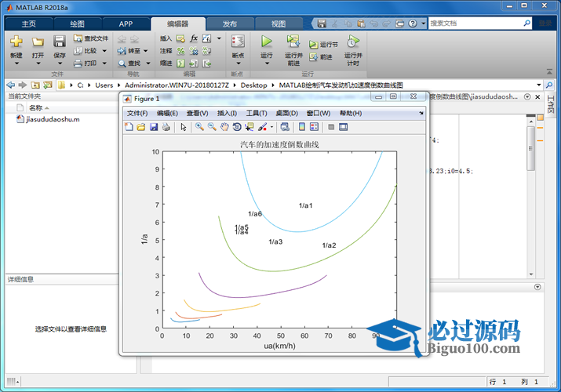Click the green Run (运行) button
The height and width of the screenshot is (392, 561).
tap(267, 42)
